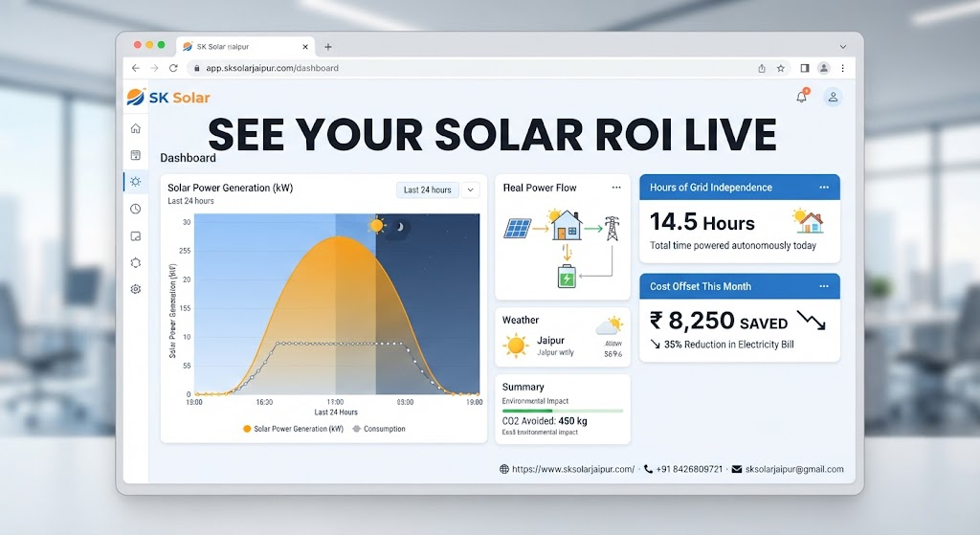This screenshot has width=980, height=535.
Task: Open the Home icon in sidebar
Action: pyautogui.click(x=136, y=129)
